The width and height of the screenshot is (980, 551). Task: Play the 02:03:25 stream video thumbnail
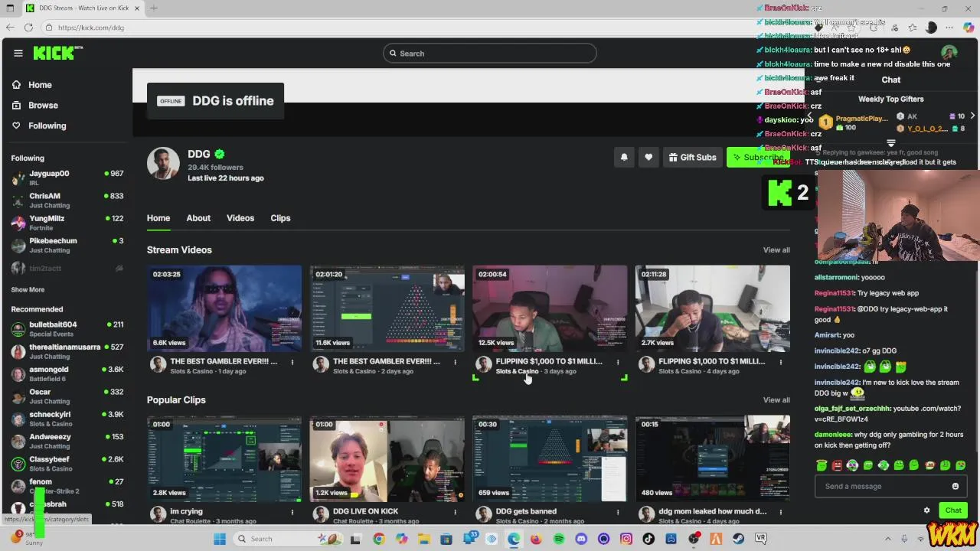pos(224,308)
